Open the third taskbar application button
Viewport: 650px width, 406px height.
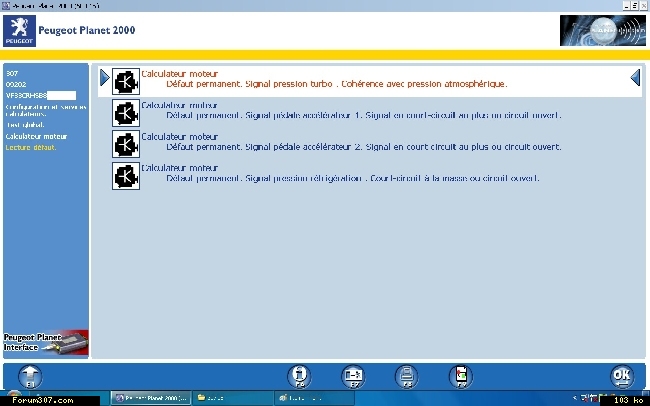314,398
